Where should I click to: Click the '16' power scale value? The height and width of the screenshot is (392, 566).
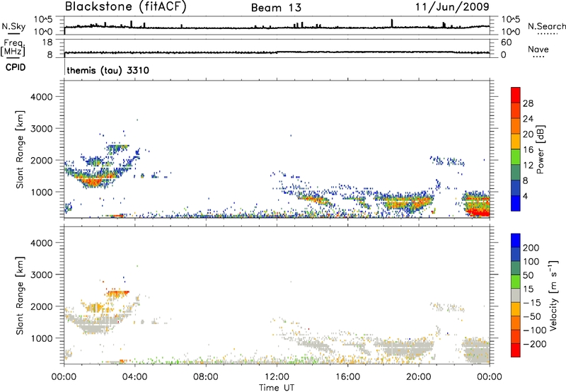[528, 150]
